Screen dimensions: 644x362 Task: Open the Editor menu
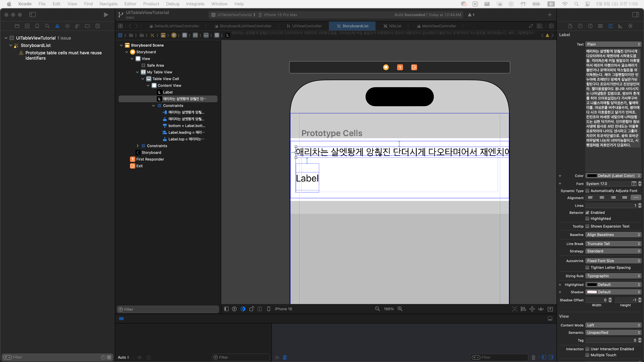coord(130,4)
